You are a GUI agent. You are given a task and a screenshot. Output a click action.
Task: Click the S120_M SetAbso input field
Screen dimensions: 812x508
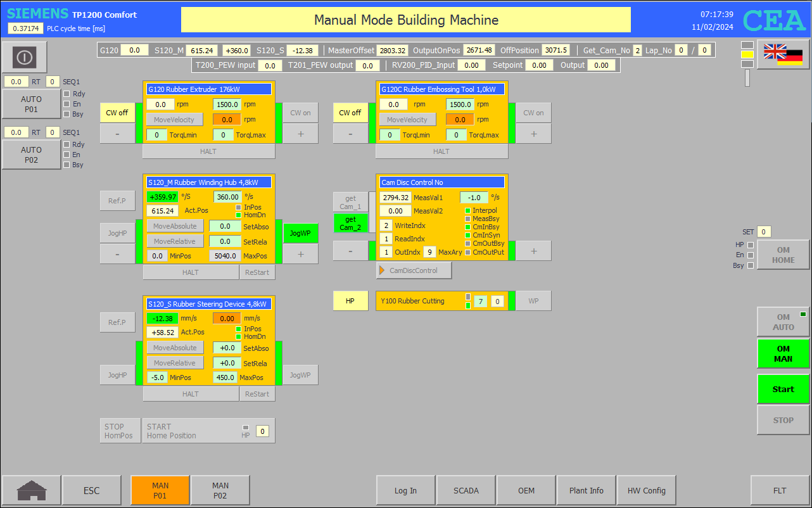pos(225,226)
